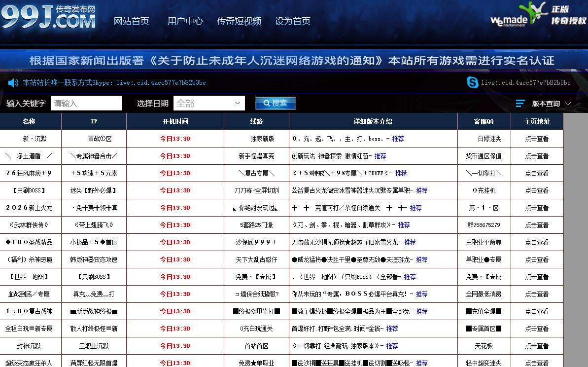The image size is (588, 367).
Task: Open the 传奇短视频 page
Action: point(239,21)
